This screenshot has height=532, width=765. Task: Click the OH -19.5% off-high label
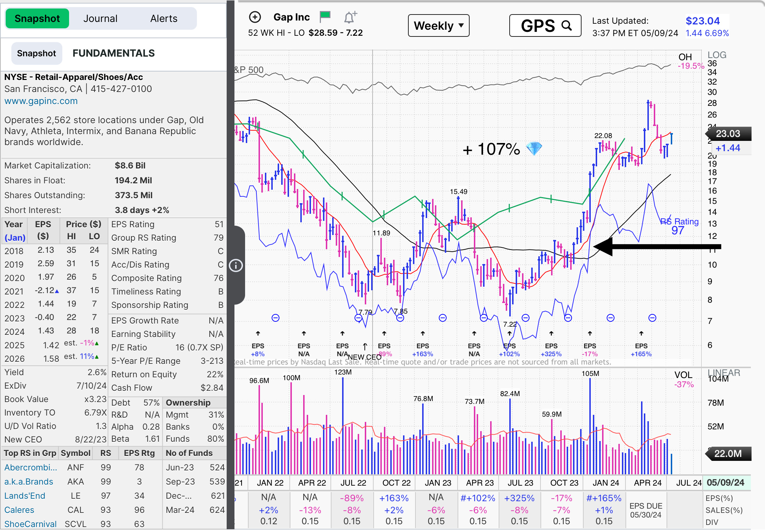point(690,61)
